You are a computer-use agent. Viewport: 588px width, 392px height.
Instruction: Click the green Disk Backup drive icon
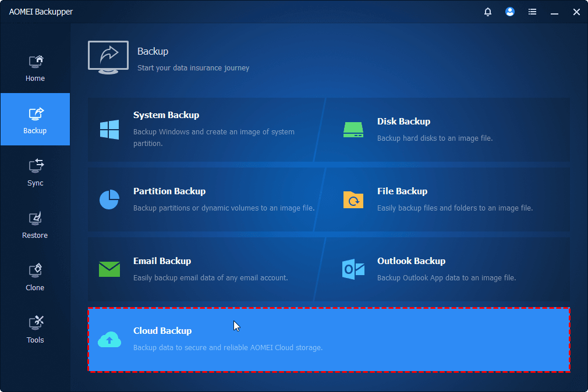353,130
